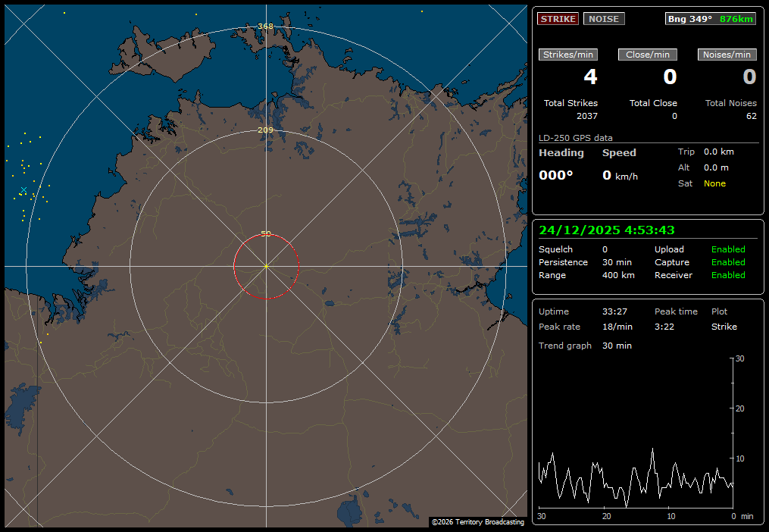769x532 pixels.
Task: Click the red STRIKE indicator
Action: [558, 19]
